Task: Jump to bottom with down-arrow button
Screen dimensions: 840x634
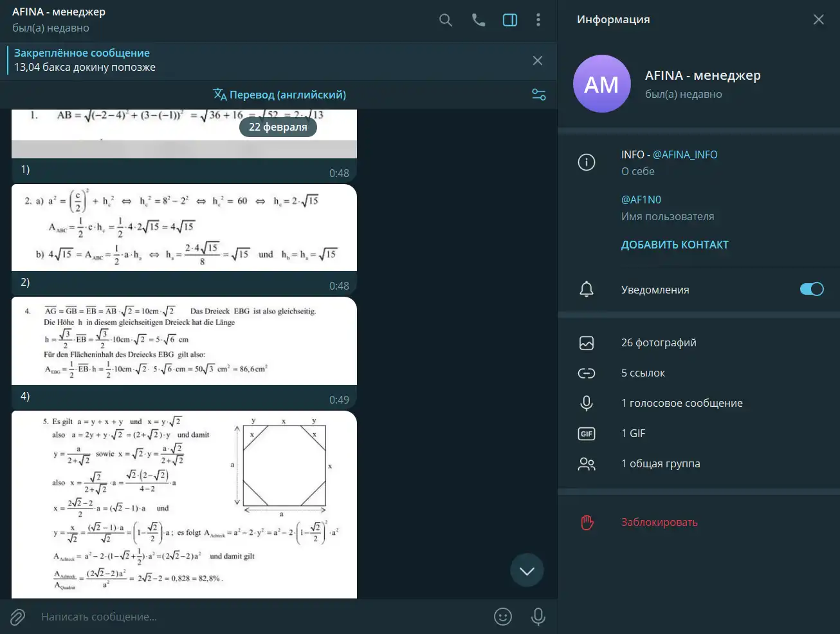Action: click(527, 570)
